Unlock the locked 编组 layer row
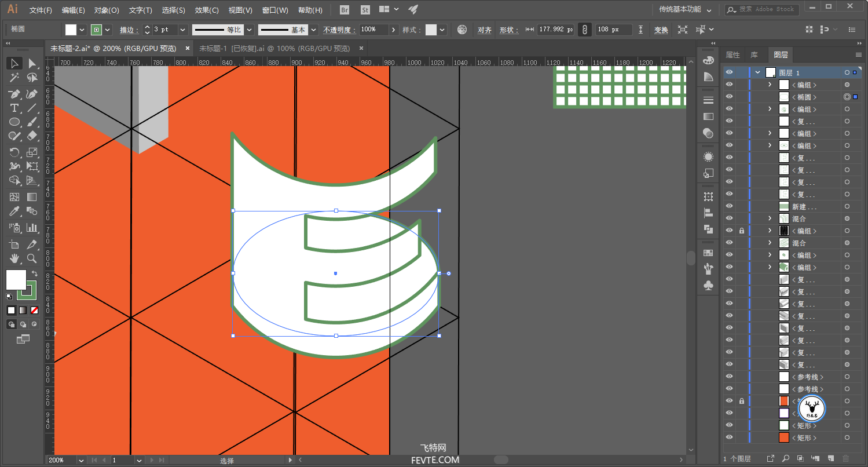Image resolution: width=868 pixels, height=467 pixels. (x=742, y=231)
